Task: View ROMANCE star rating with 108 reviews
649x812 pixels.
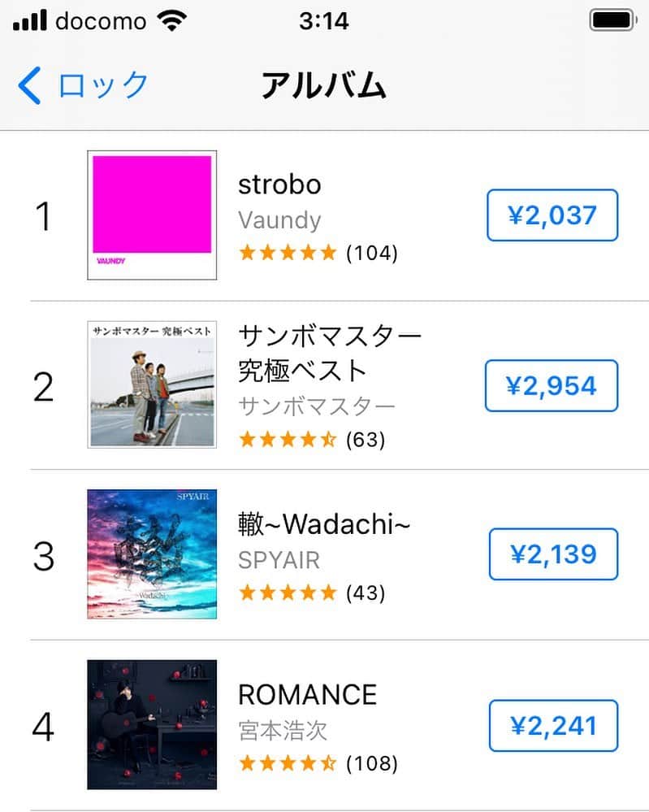Action: (x=318, y=763)
